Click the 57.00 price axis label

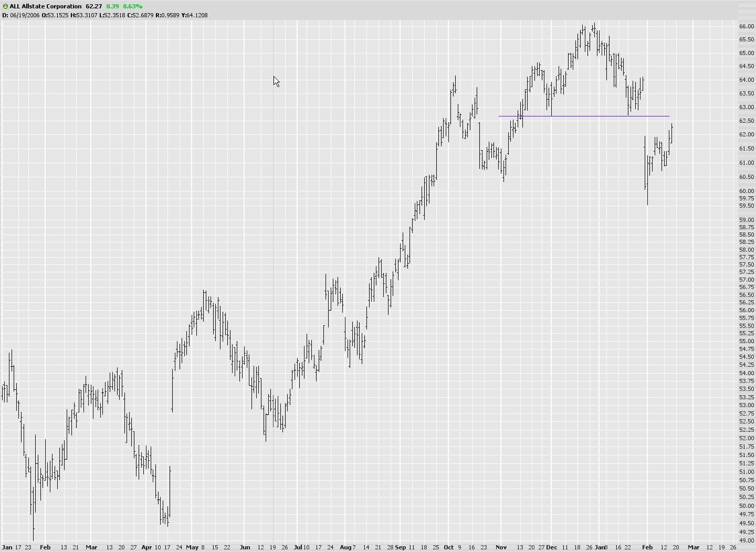pos(747,280)
